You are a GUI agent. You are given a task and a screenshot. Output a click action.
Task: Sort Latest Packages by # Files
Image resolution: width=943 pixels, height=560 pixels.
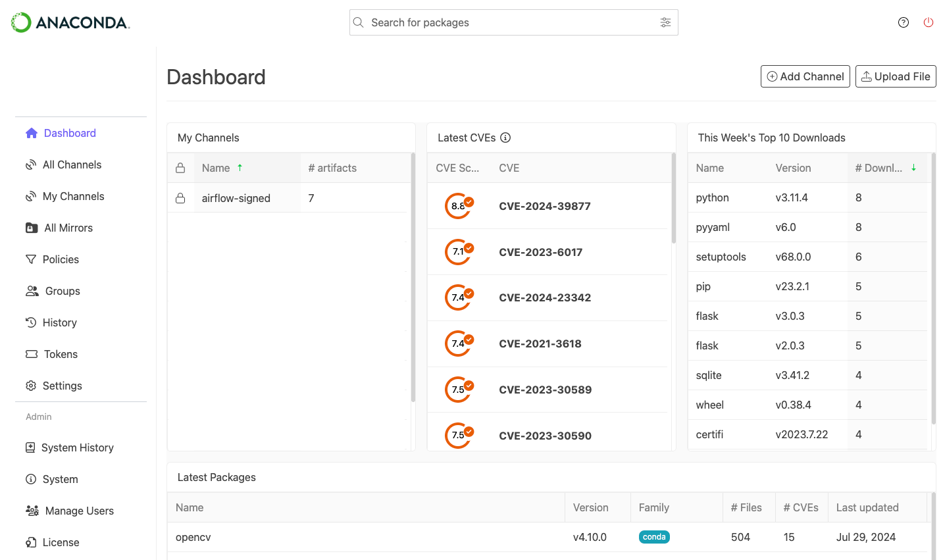(746, 507)
